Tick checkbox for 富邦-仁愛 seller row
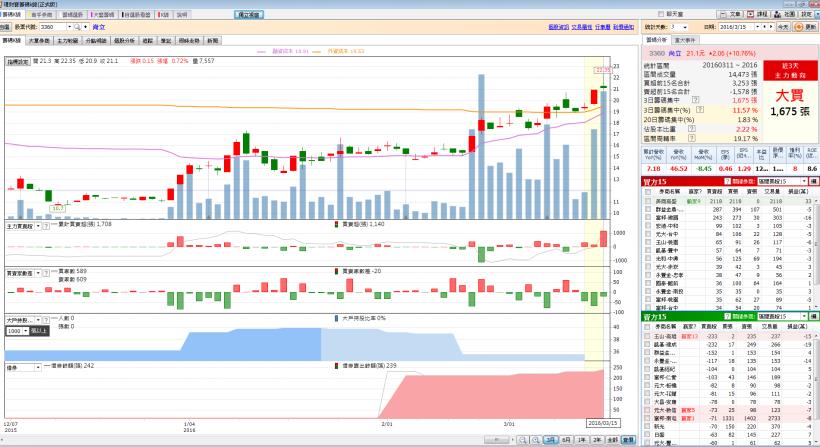The height and width of the screenshot is (447, 820). click(x=648, y=377)
